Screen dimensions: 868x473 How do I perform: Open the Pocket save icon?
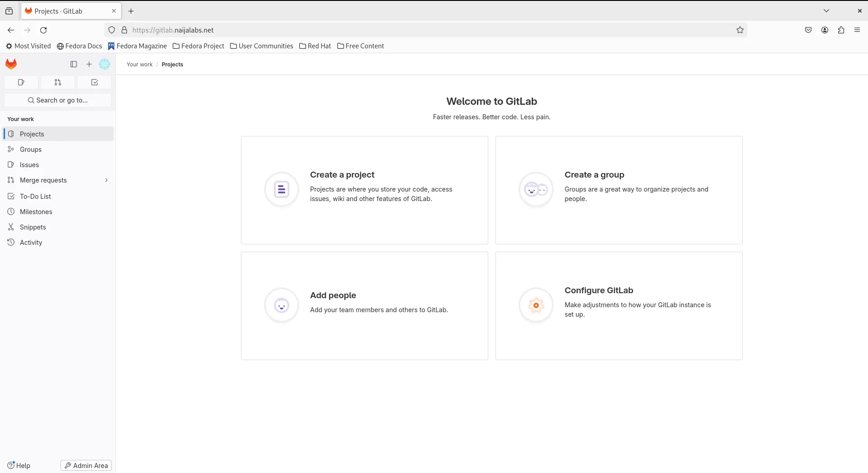(x=808, y=30)
